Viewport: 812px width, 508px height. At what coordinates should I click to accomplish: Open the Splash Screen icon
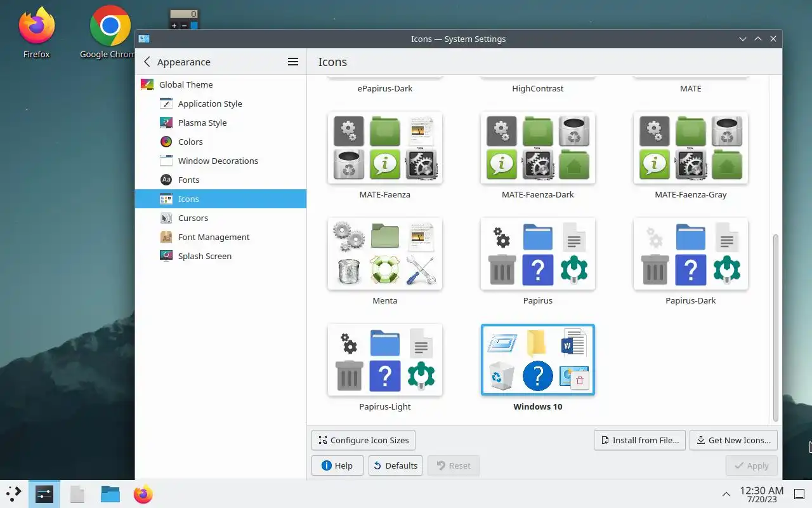(166, 256)
